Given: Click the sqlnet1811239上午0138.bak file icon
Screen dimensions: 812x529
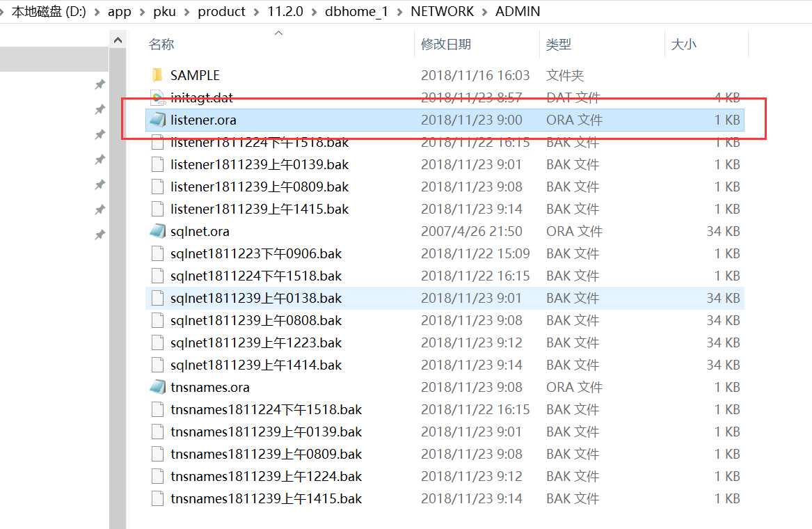Looking at the screenshot, I should pos(157,299).
